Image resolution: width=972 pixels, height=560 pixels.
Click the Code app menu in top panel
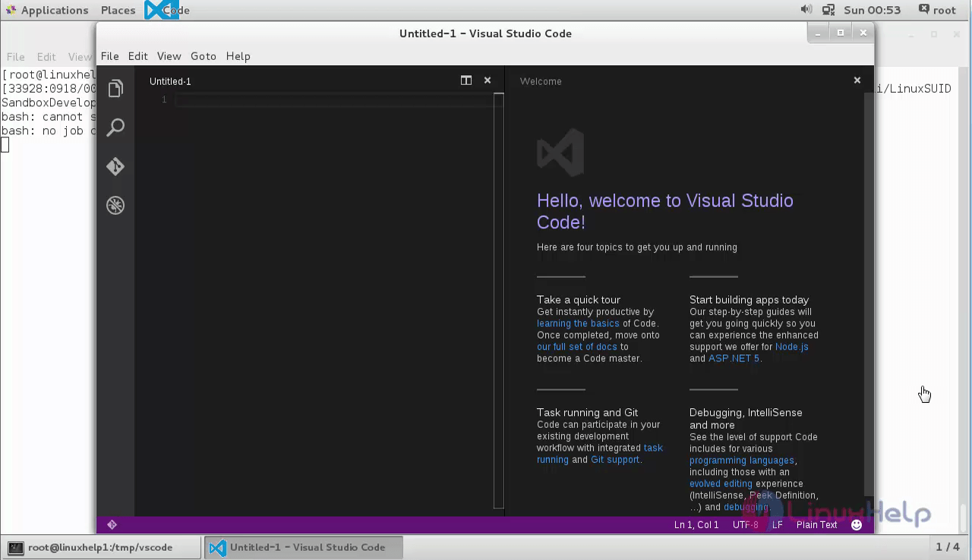pos(168,10)
